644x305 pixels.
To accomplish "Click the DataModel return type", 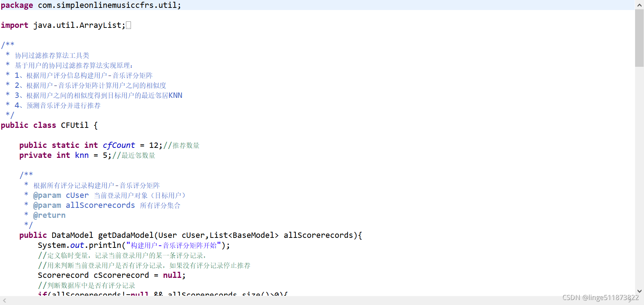I will click(x=72, y=235).
